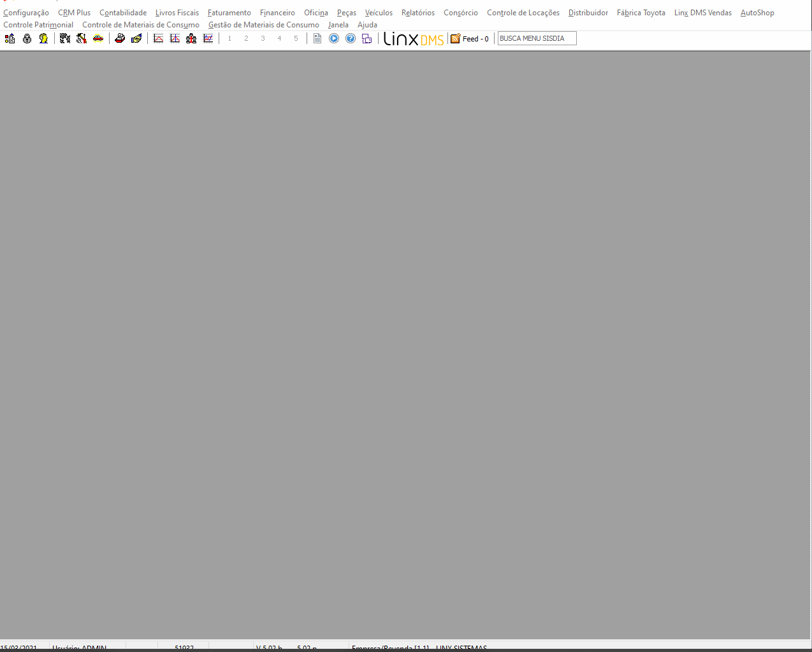Click the purple overlapping windows icon
Image resolution: width=812 pixels, height=652 pixels.
pyautogui.click(x=367, y=39)
